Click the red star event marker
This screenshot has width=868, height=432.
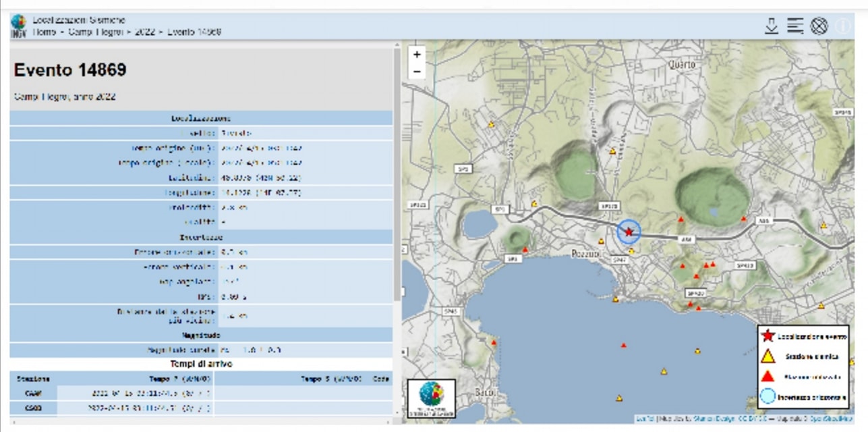click(629, 232)
